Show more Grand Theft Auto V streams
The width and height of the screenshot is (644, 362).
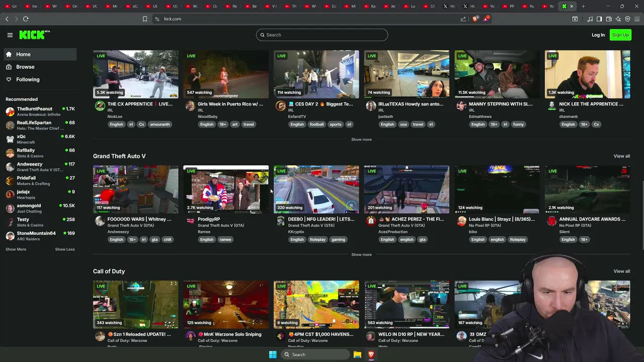point(361,254)
